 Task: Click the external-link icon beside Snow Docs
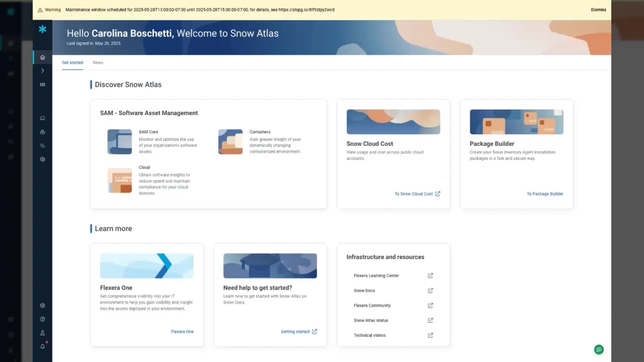click(430, 290)
